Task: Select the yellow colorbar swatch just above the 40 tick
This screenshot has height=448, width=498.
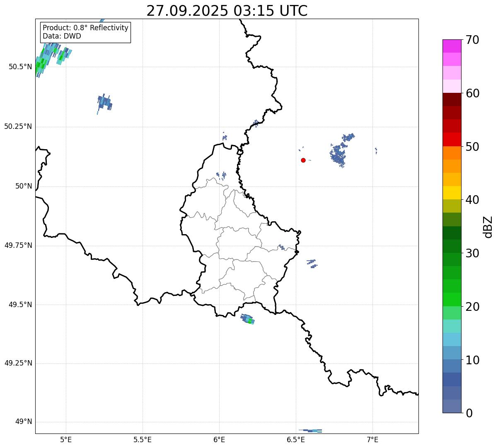Action: point(452,193)
